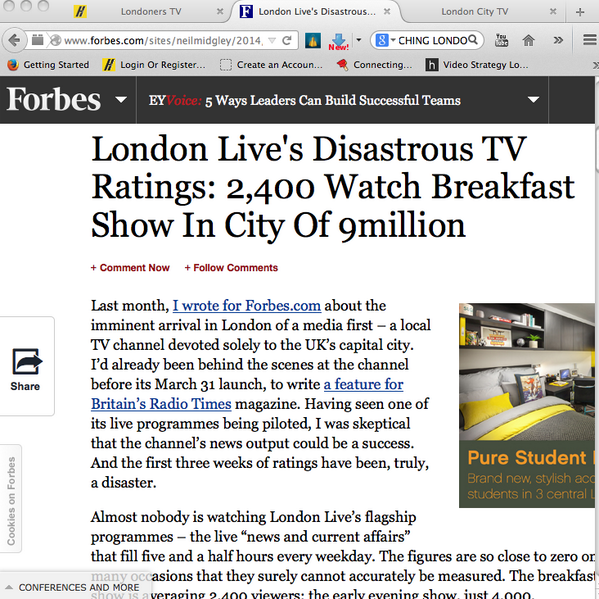Switch to the London City TV tab
The width and height of the screenshot is (599, 599).
tap(475, 12)
